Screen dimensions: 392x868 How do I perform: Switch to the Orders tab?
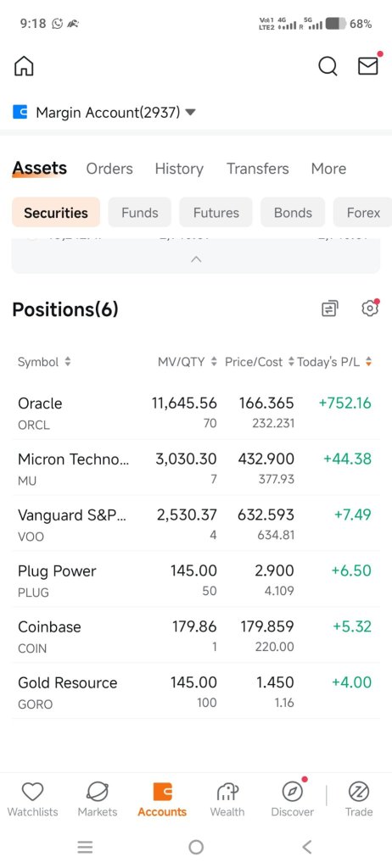[109, 169]
